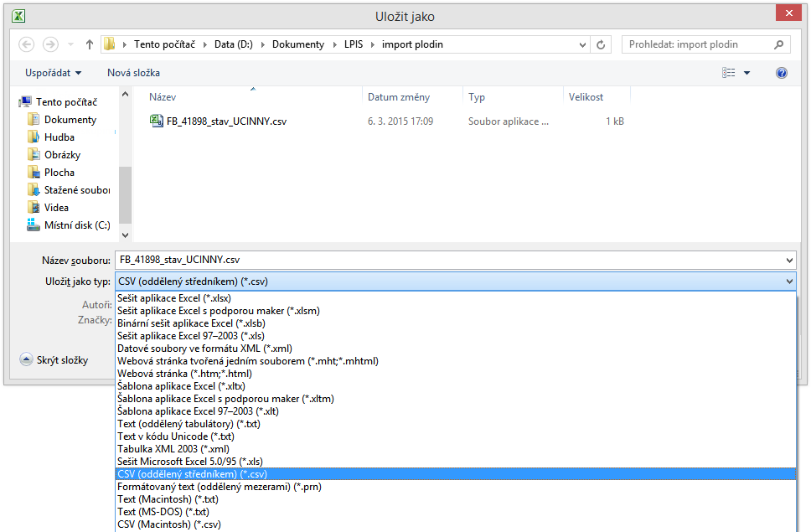Choose highlighted 'CSV (oddělený středníkem) (*.csv)' list entry
The width and height of the screenshot is (811, 532).
(x=455, y=474)
